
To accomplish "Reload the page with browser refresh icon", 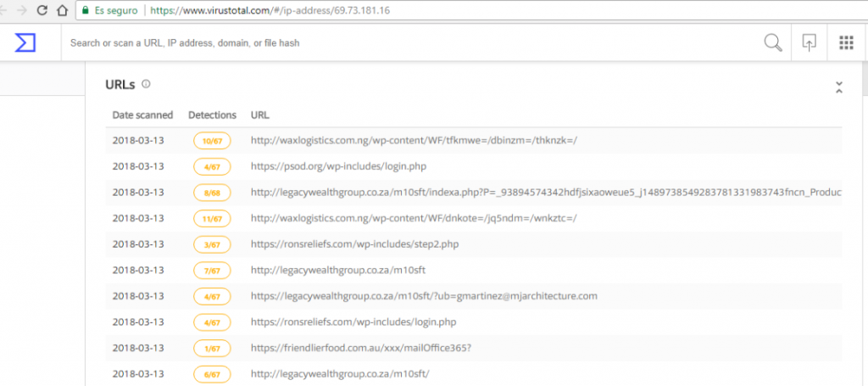I will pos(42,10).
